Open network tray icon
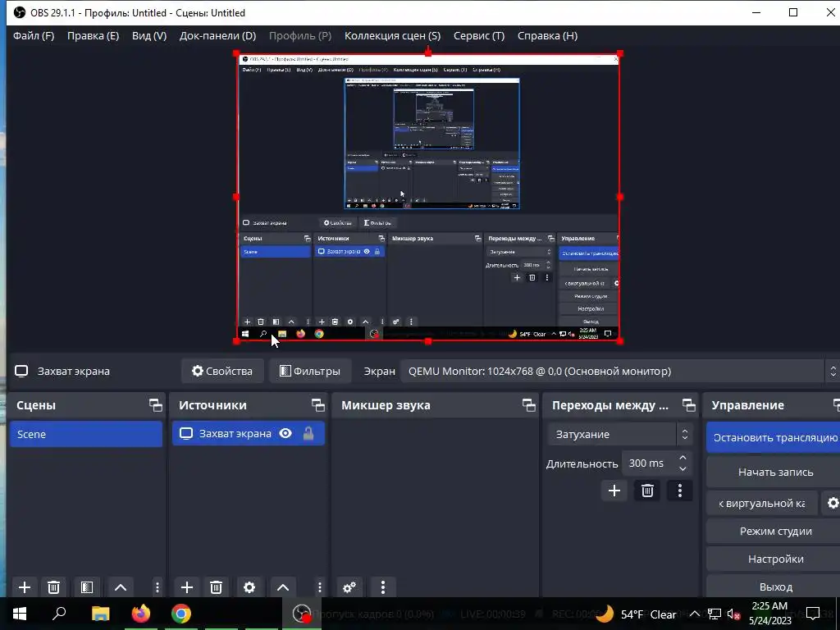This screenshot has width=840, height=630. 714,614
